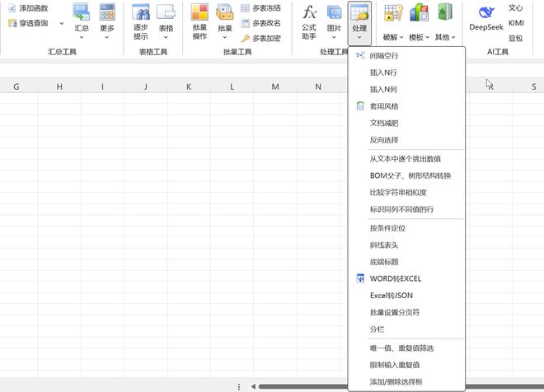Expand the 更多 dropdown arrow
This screenshot has width=544, height=392.
(x=107, y=37)
